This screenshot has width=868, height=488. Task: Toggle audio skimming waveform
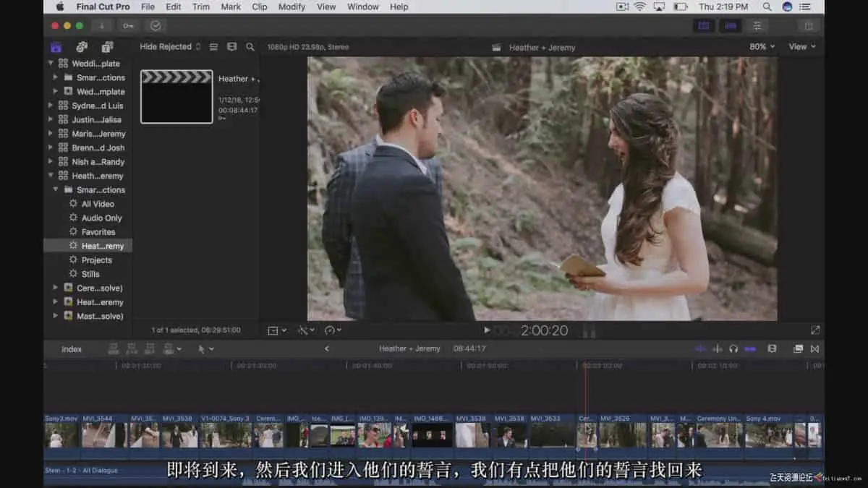(x=718, y=349)
